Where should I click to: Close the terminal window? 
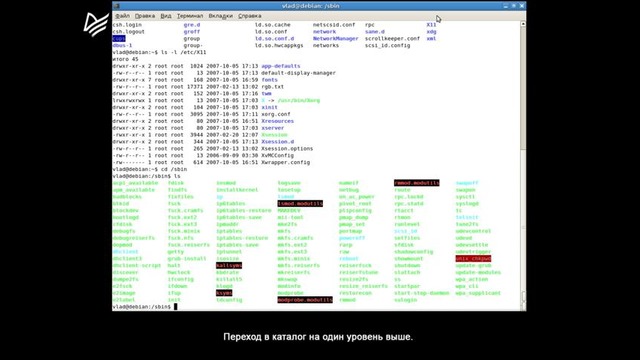(521, 6)
